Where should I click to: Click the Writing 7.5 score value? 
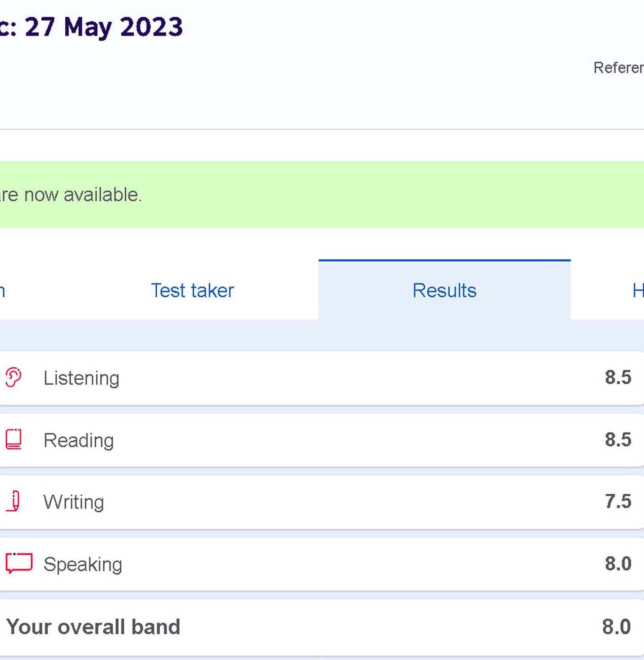click(x=617, y=501)
